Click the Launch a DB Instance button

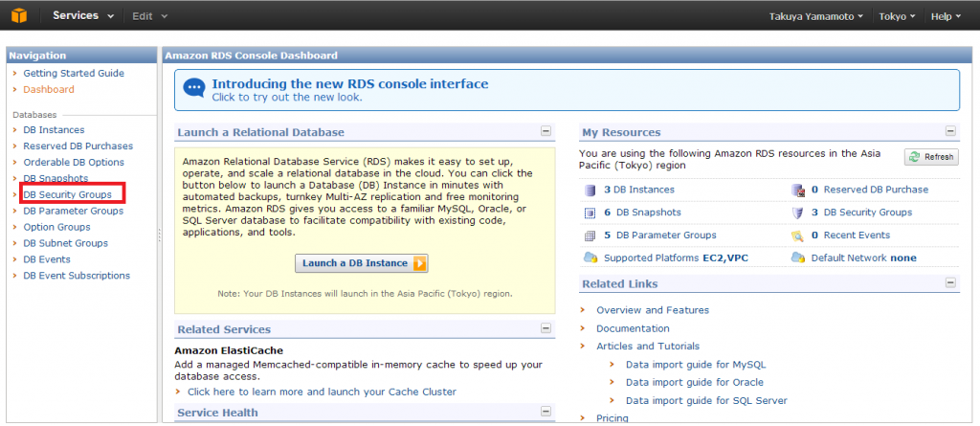(x=362, y=263)
